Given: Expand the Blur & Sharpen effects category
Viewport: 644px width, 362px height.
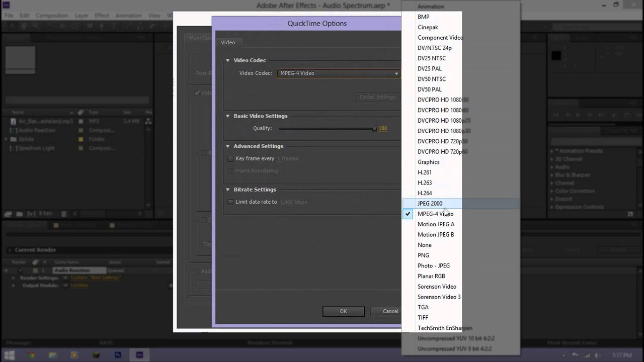Looking at the screenshot, I should click(x=552, y=175).
